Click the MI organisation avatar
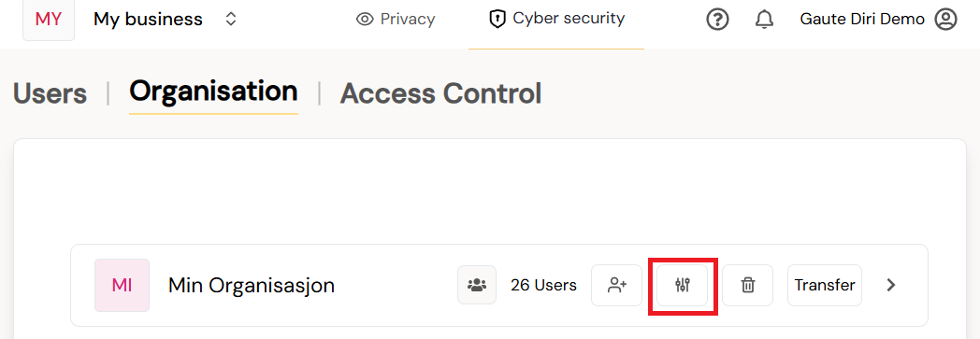980x339 pixels. (x=122, y=286)
